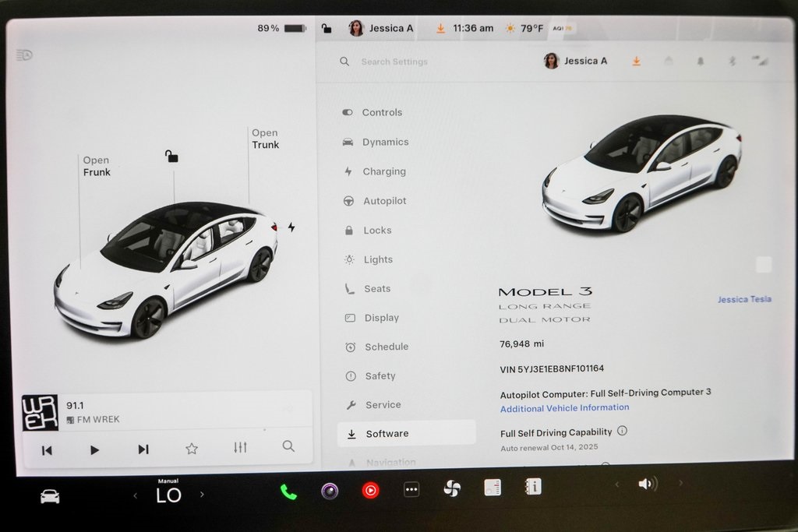The height and width of the screenshot is (532, 798).
Task: Tap Open Trunk
Action: click(x=265, y=139)
